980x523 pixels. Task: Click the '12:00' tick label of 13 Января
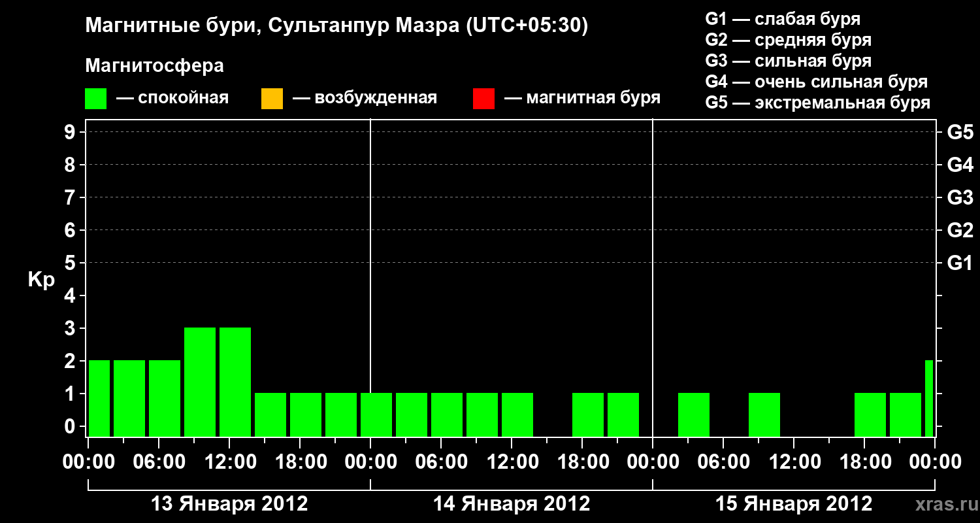pos(229,462)
